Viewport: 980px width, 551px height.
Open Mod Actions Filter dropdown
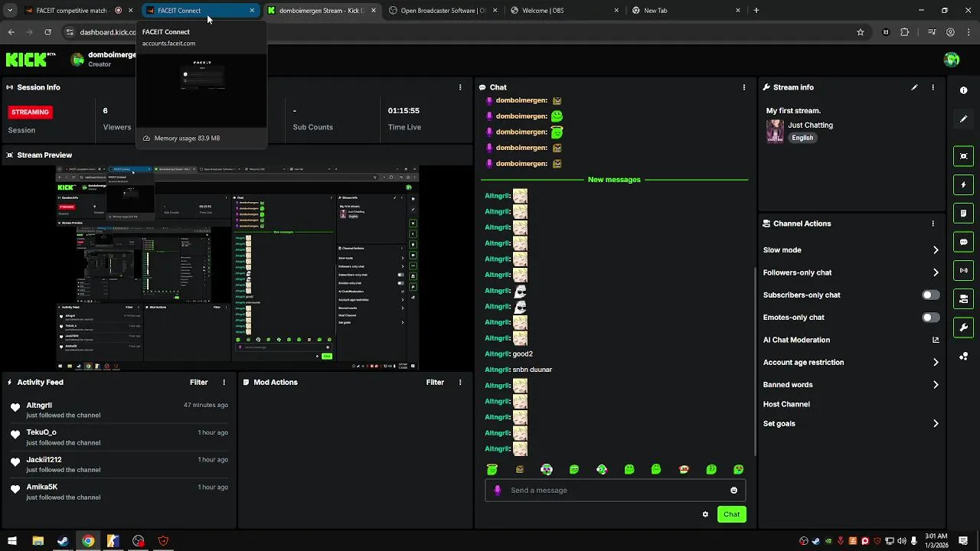pos(435,382)
